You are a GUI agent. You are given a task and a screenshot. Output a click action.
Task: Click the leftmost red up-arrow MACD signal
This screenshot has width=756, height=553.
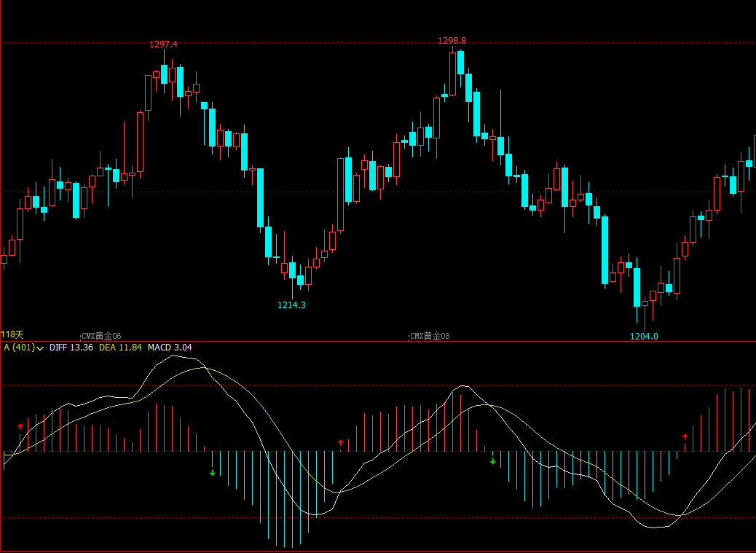tap(20, 427)
